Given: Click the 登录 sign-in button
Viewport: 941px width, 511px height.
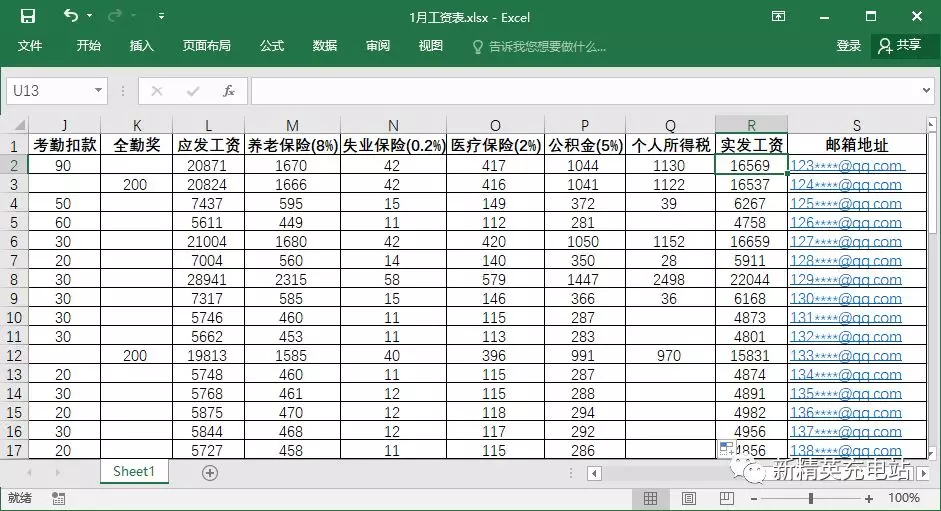Looking at the screenshot, I should [849, 46].
